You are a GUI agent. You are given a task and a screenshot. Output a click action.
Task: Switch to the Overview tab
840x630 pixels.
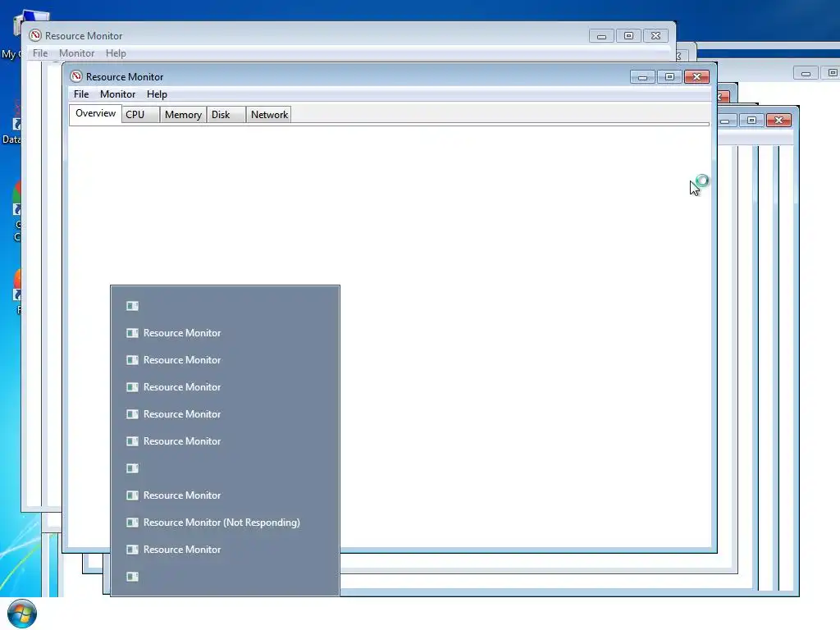[x=95, y=113]
